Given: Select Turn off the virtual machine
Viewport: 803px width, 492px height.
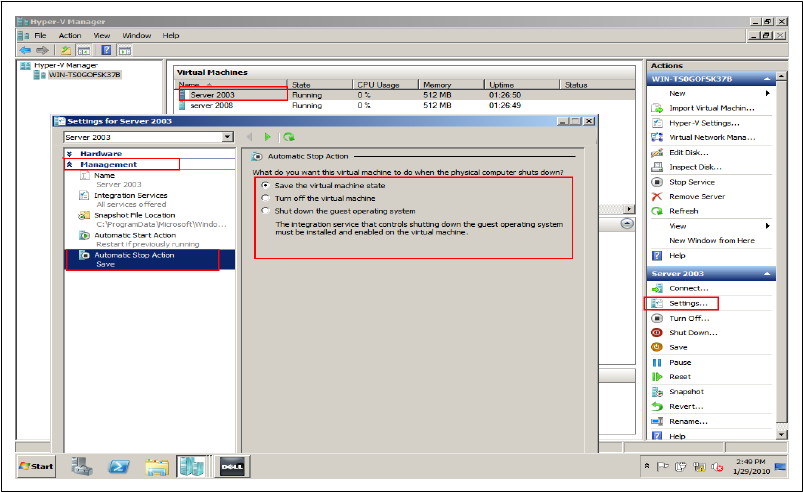Looking at the screenshot, I should [265, 198].
